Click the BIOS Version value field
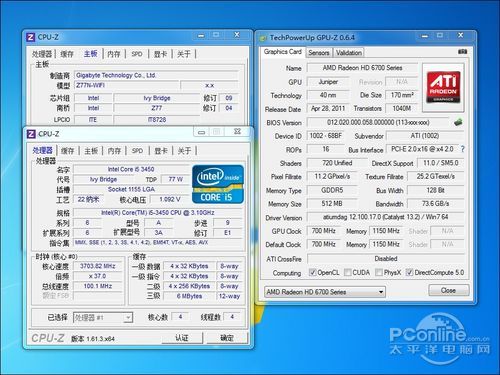 pos(378,122)
